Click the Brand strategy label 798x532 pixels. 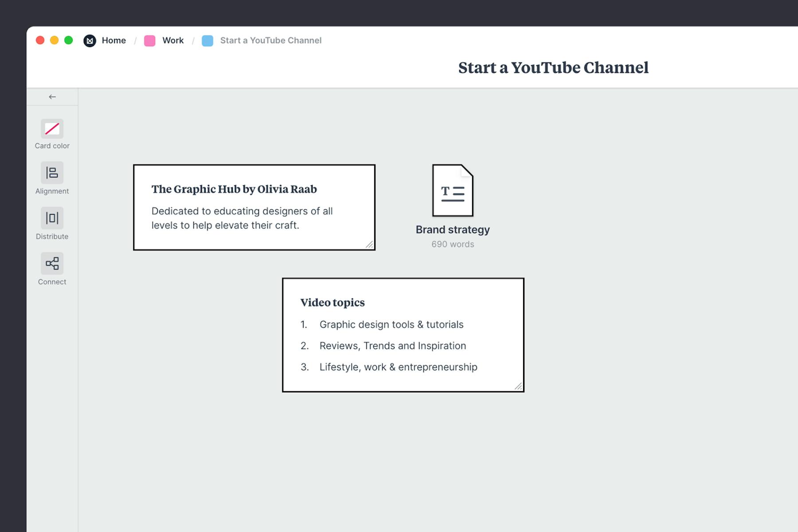pyautogui.click(x=452, y=230)
